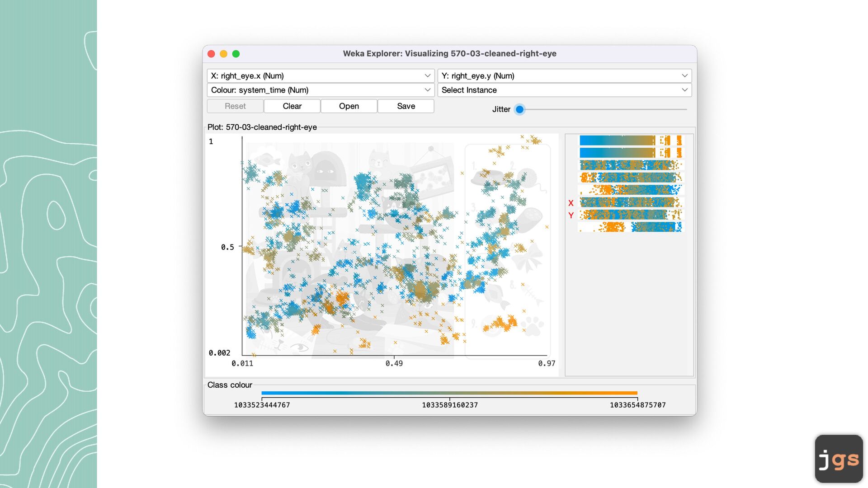Click the attribute strip marked with red Y

[631, 215]
